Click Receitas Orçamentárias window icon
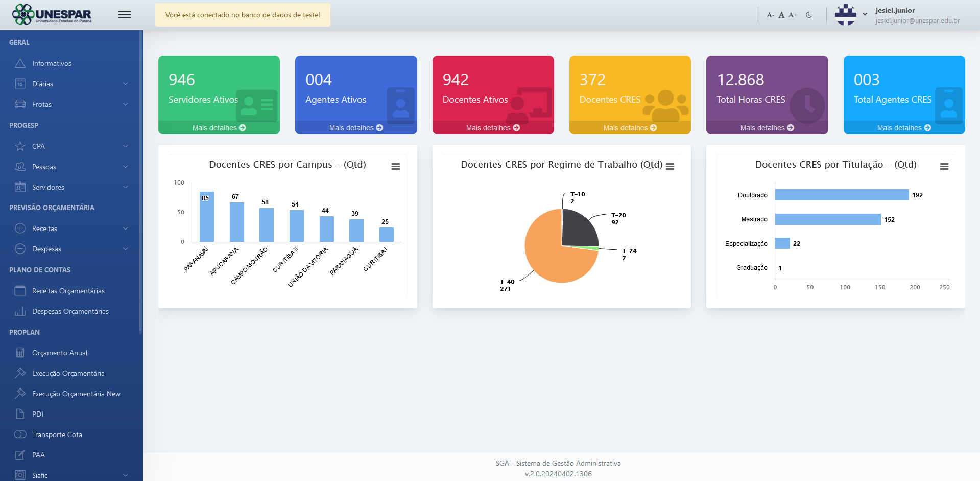The image size is (980, 481). pyautogui.click(x=20, y=291)
